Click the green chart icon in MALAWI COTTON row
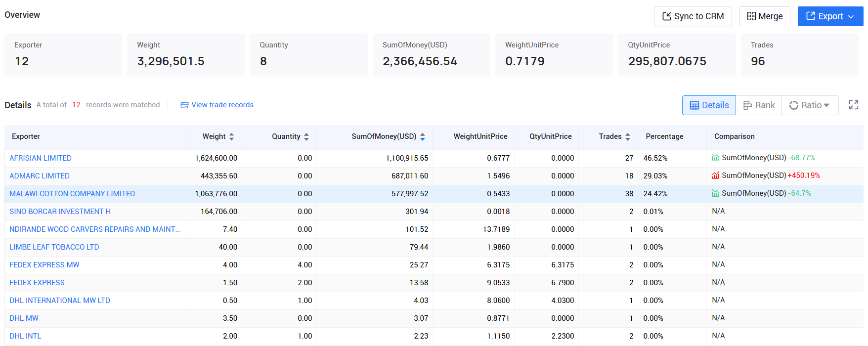The image size is (868, 346). [x=715, y=193]
